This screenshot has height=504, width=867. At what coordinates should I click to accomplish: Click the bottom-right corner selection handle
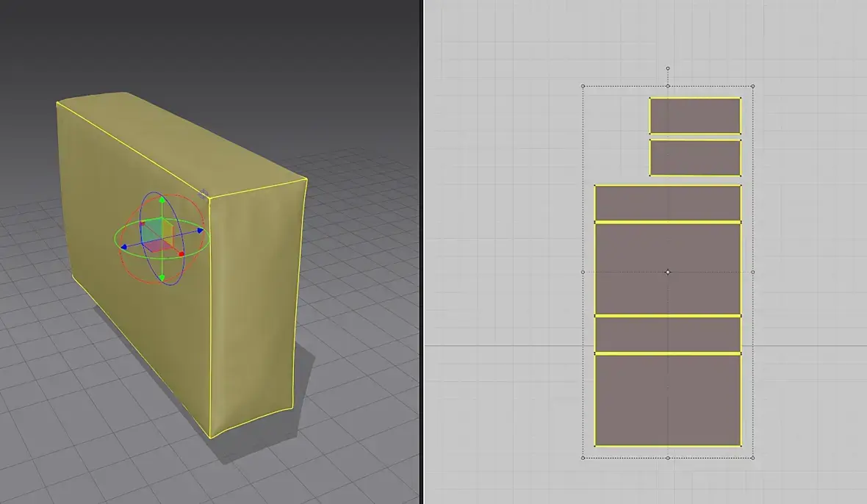(753, 458)
